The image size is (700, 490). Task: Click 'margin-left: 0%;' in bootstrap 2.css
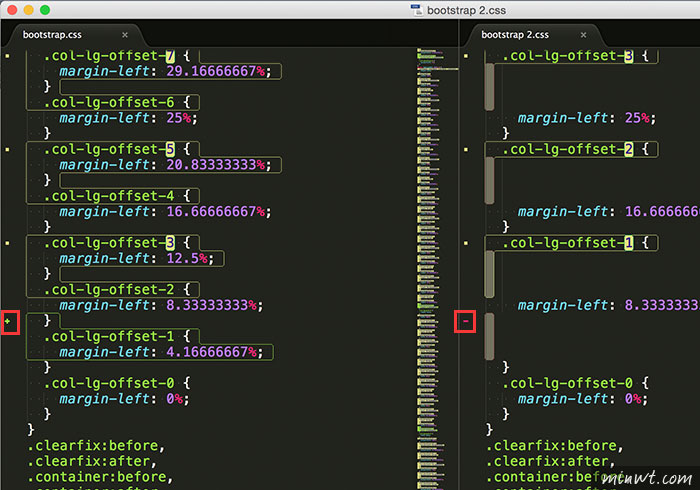(x=583, y=399)
